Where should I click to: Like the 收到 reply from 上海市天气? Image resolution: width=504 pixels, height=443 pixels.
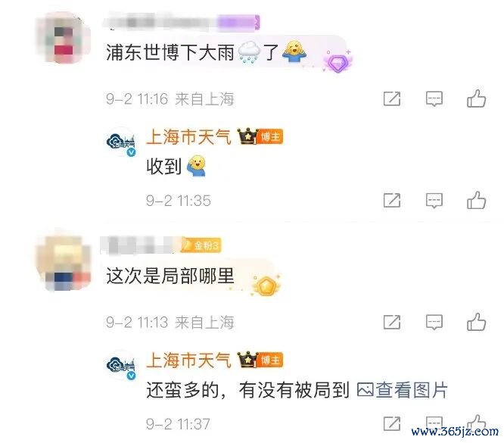pyautogui.click(x=476, y=200)
